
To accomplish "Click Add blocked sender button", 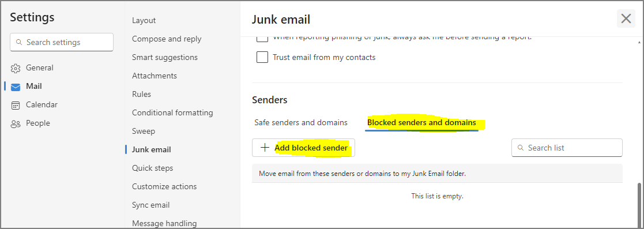I will 303,148.
